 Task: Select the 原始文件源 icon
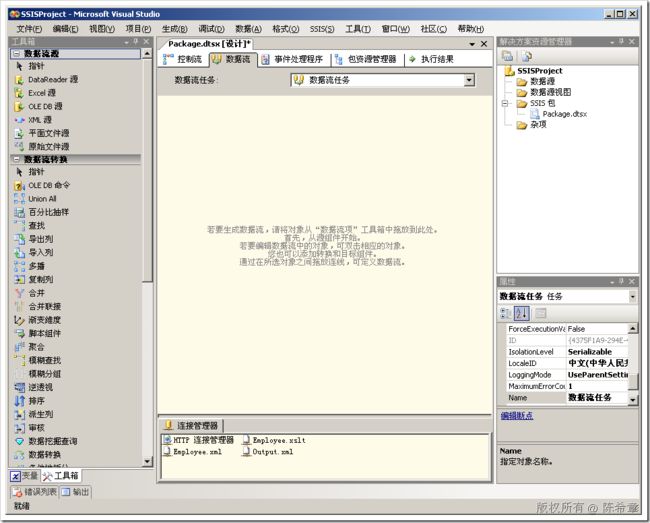pyautogui.click(x=19, y=146)
